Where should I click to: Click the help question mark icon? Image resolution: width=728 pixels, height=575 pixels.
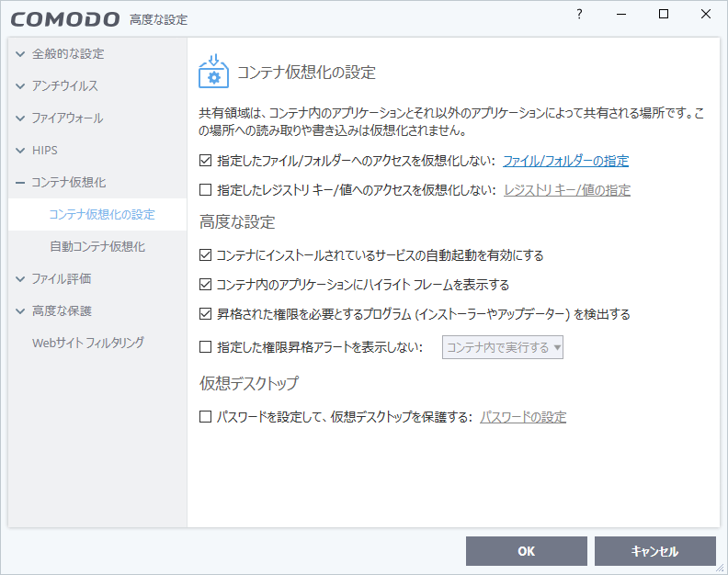[x=579, y=15]
